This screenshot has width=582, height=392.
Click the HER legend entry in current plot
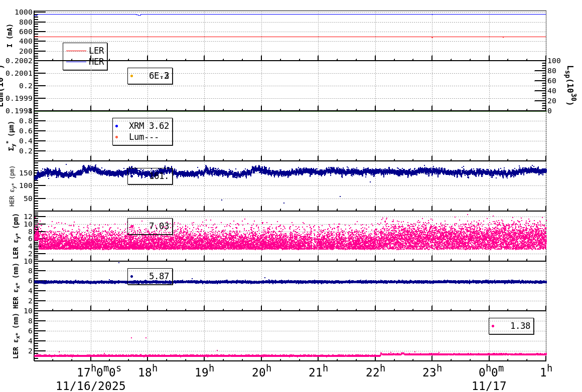pos(85,62)
